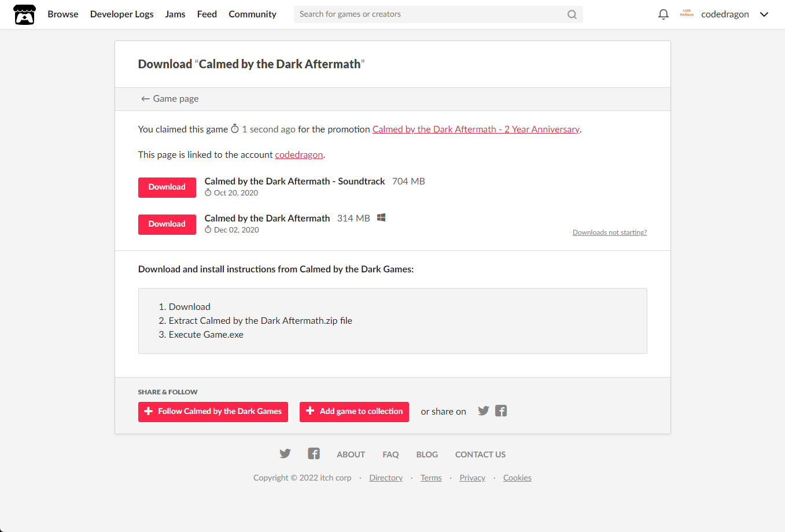Open the Directory link

tap(386, 478)
